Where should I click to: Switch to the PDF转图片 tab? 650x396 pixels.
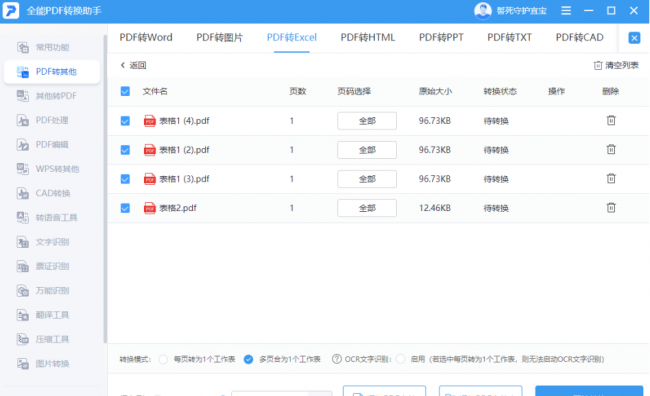coord(219,38)
